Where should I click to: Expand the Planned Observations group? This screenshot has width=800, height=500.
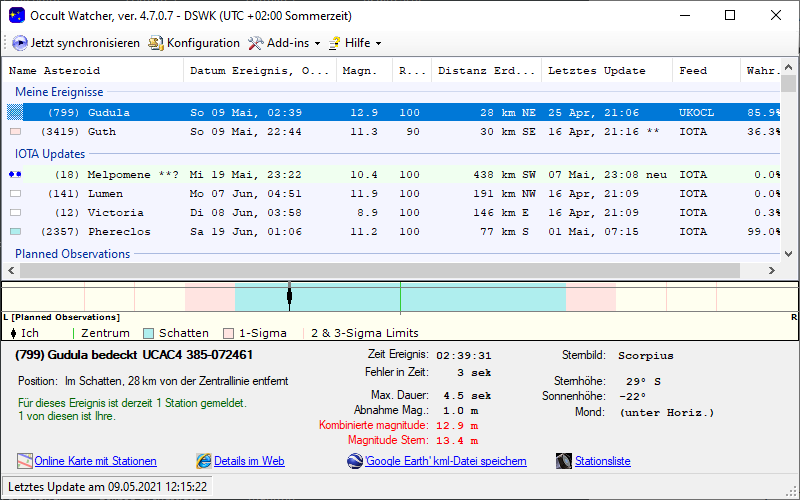tap(72, 254)
